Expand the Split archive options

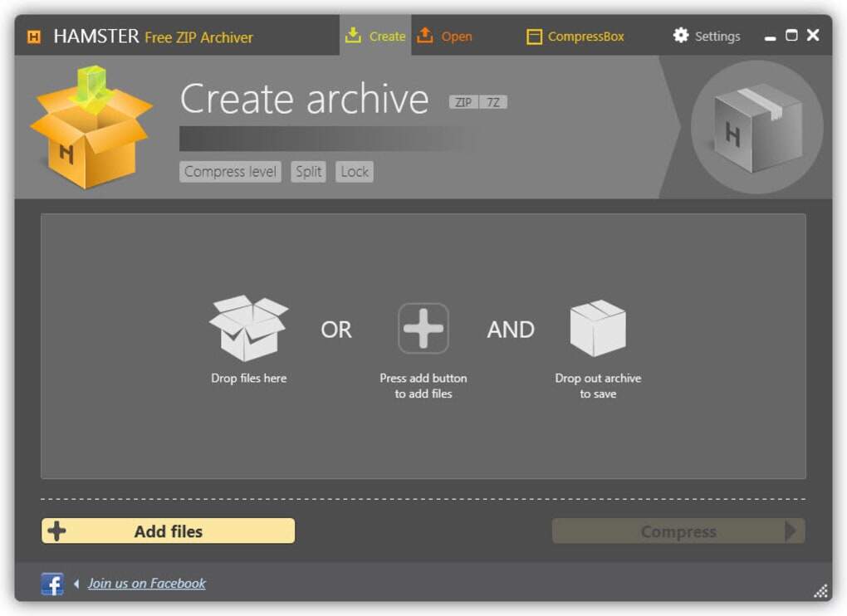[308, 172]
